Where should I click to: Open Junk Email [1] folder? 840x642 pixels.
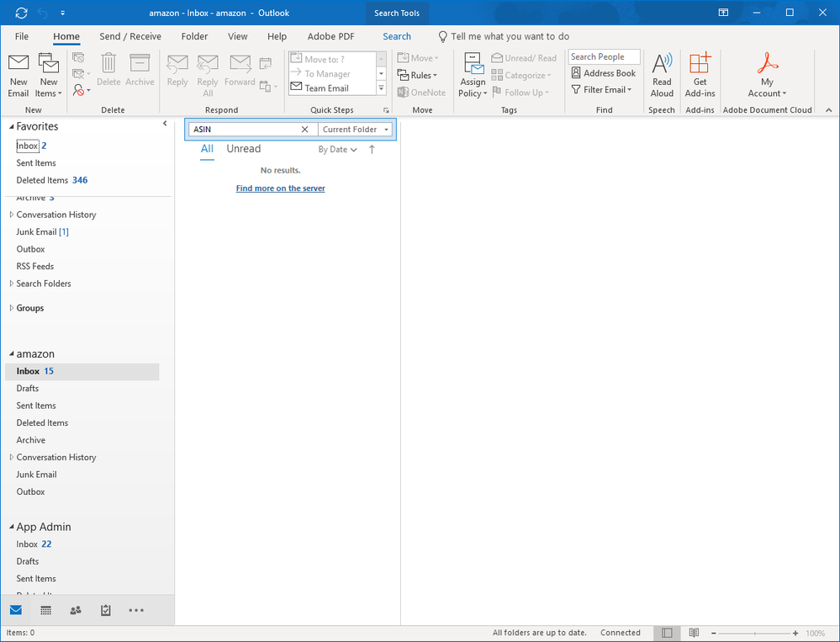click(x=42, y=232)
